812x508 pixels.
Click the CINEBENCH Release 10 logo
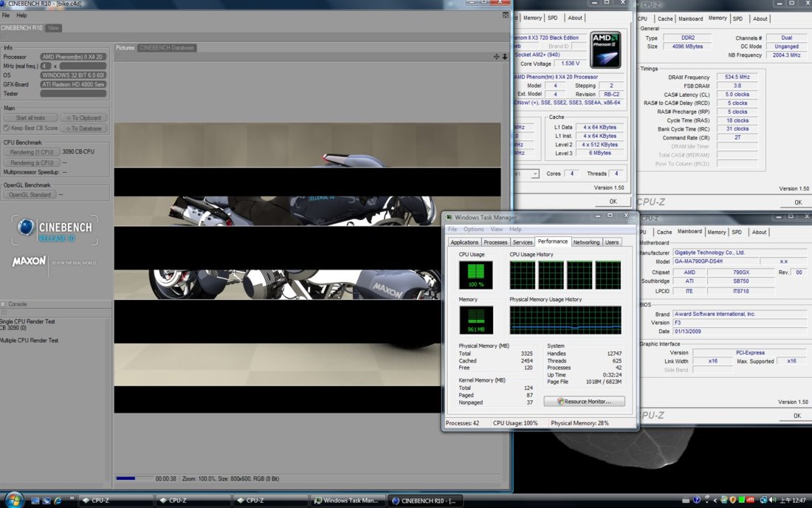[55, 230]
